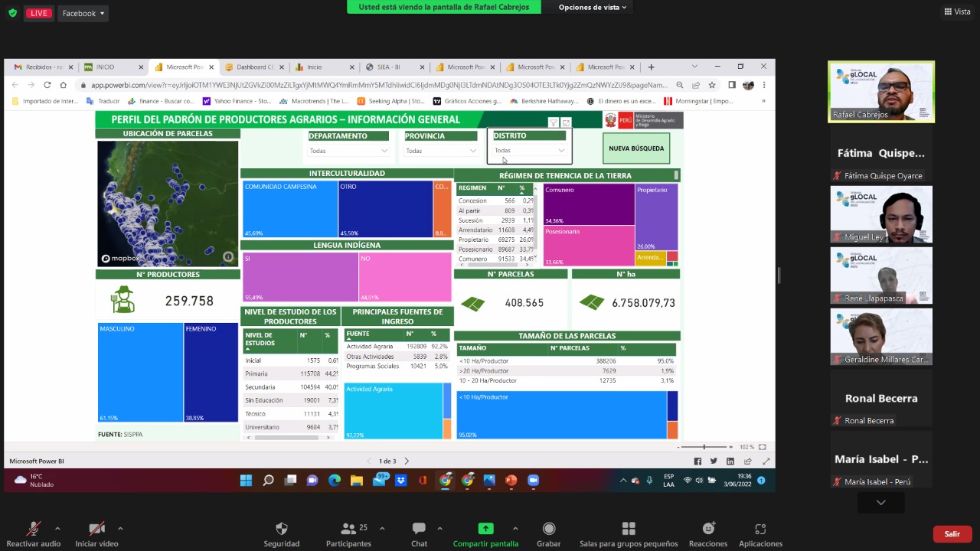Open Opciones de vista menu
The width and height of the screenshot is (980, 551).
pos(593,7)
